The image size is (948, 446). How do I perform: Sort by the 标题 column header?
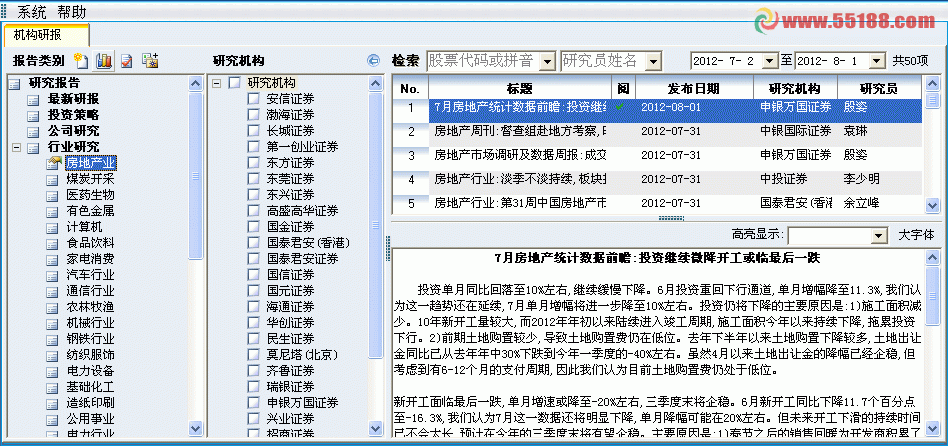pyautogui.click(x=520, y=89)
